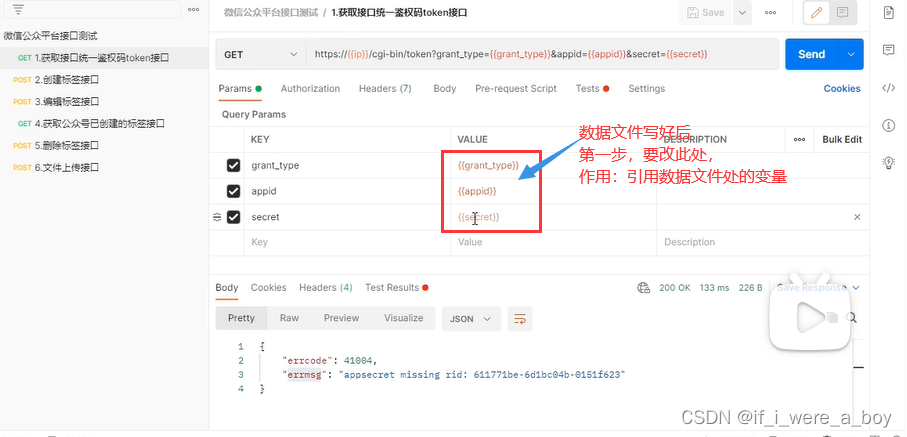Open the GET method dropdown
This screenshot has height=437, width=907.
point(260,54)
